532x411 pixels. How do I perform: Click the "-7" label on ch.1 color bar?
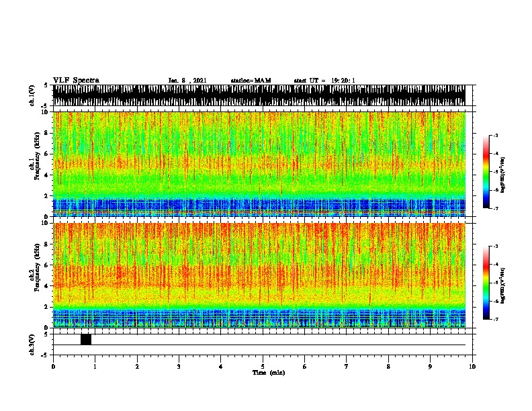pos(495,208)
